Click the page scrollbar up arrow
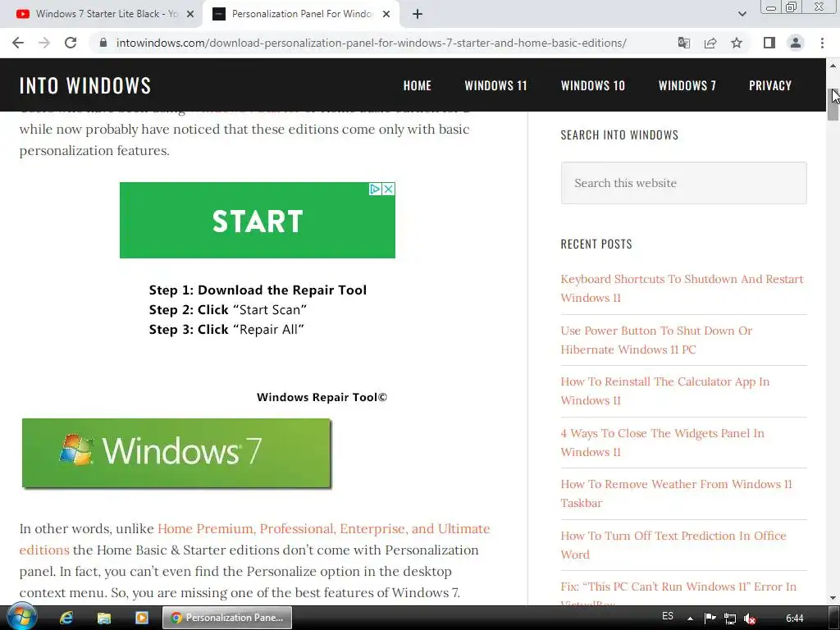 click(833, 66)
